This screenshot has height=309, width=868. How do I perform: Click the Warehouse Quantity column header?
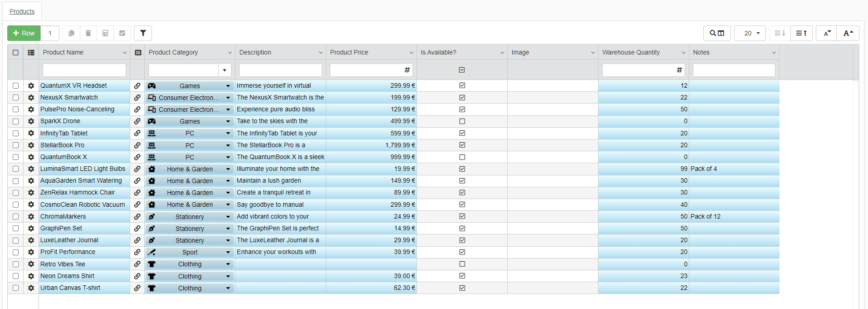pos(631,53)
